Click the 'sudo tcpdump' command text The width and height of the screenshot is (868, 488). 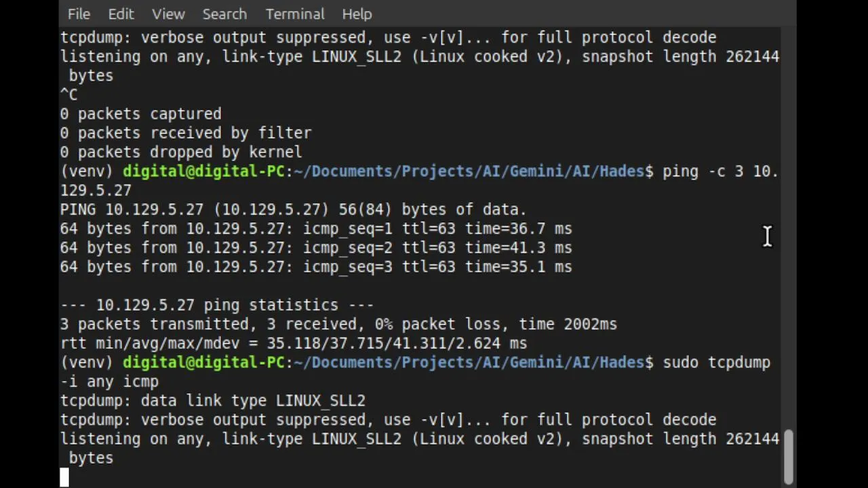pyautogui.click(x=716, y=363)
